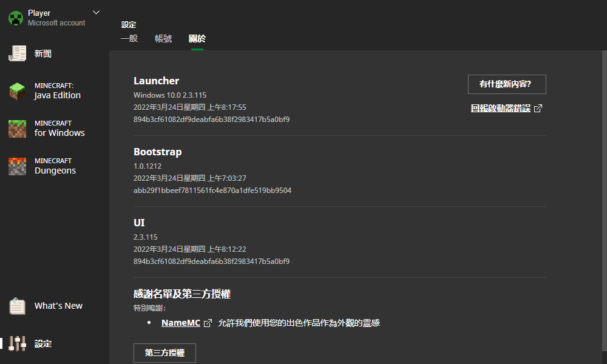Screen dimensions: 607x364
Task: Click the Windows 10.0 2.3.115 version text
Action: pyautogui.click(x=170, y=95)
